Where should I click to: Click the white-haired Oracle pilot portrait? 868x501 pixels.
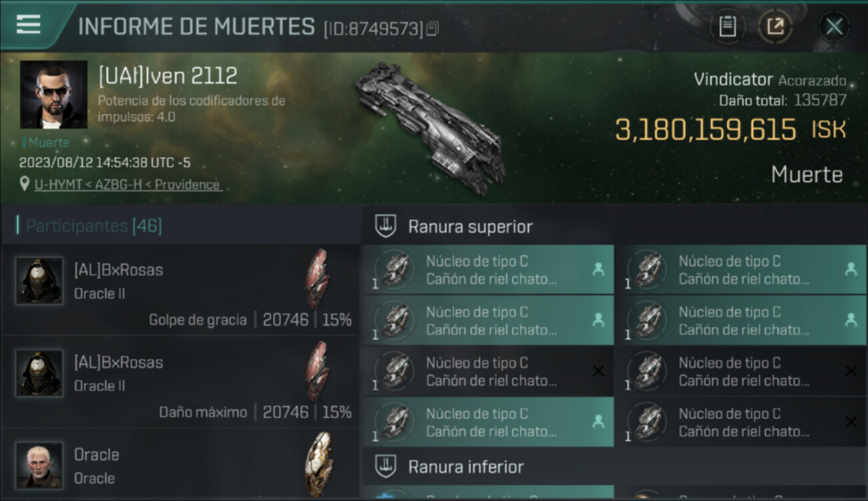(x=39, y=464)
